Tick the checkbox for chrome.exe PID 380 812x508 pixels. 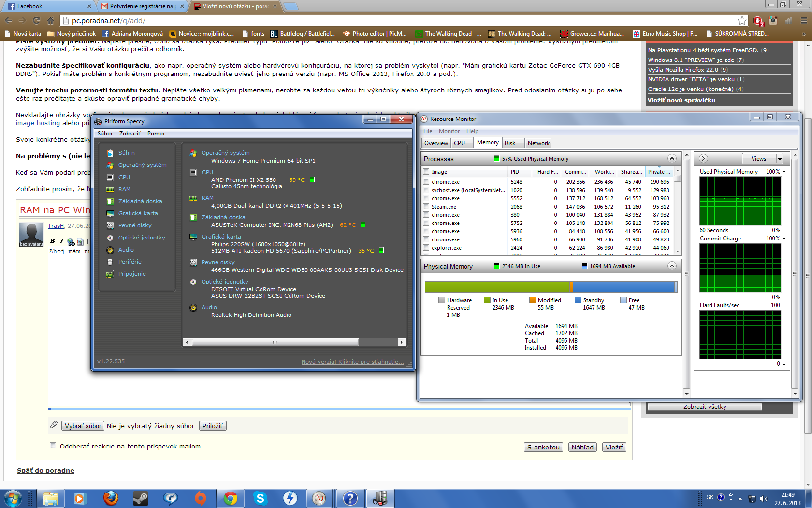(426, 215)
